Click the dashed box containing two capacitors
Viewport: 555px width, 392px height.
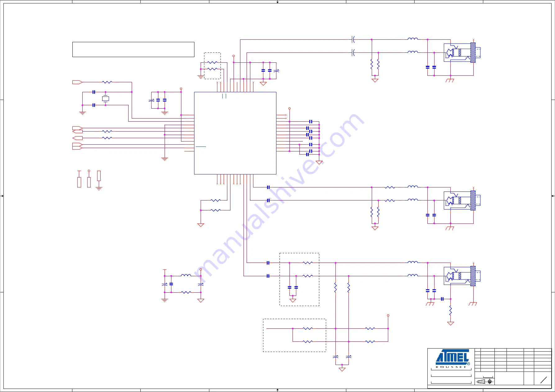click(299, 279)
